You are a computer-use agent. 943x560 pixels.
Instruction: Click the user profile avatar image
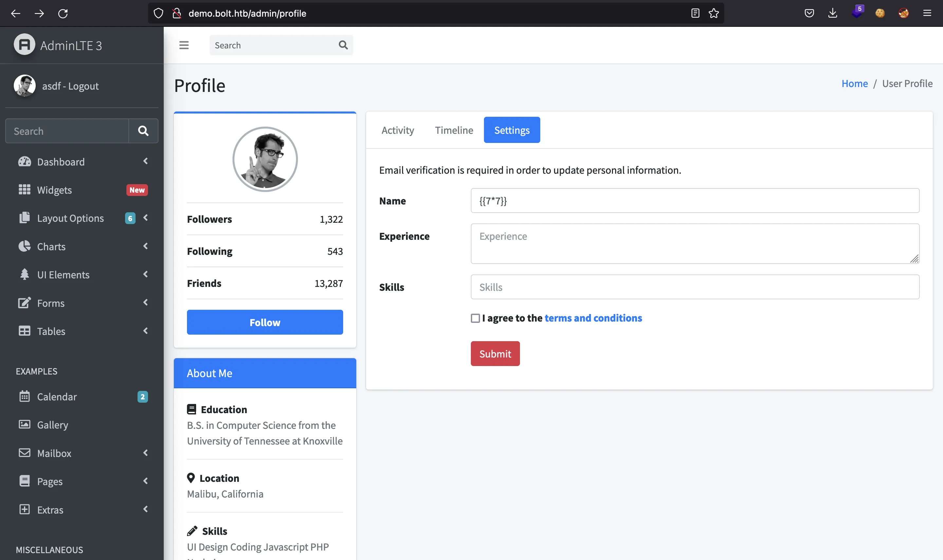pyautogui.click(x=265, y=159)
